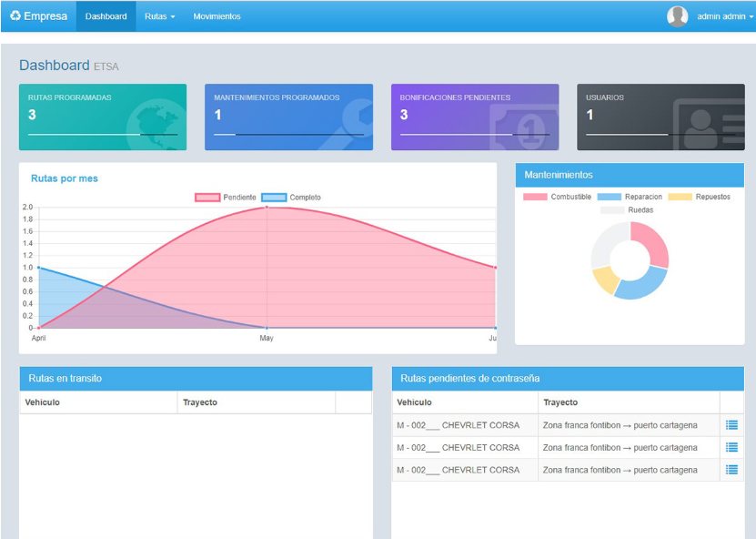This screenshot has height=539, width=756.
Task: Go to Movimientos in the navbar
Action: pyautogui.click(x=217, y=16)
